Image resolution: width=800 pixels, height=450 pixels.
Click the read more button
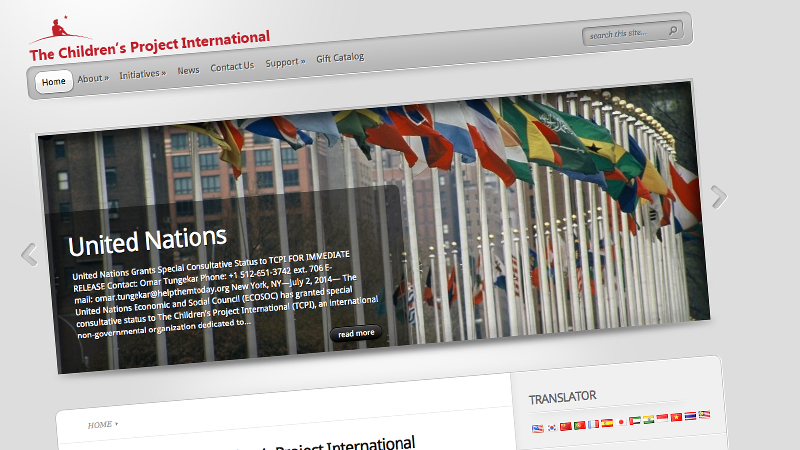tap(356, 333)
